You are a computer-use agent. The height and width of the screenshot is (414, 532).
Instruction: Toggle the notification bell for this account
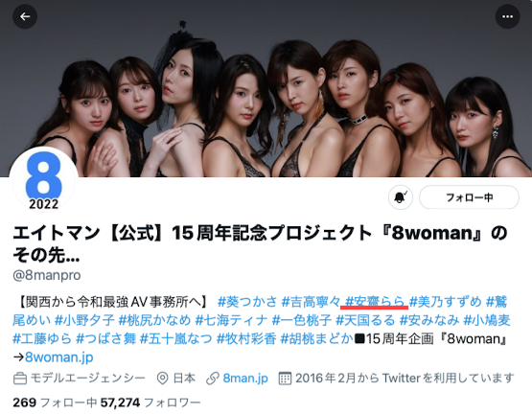pos(401,197)
